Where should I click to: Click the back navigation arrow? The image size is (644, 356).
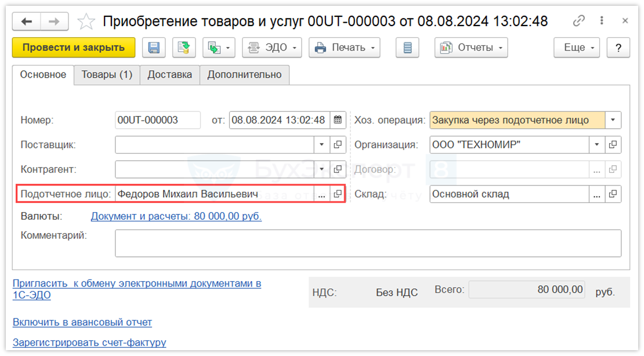(x=27, y=21)
